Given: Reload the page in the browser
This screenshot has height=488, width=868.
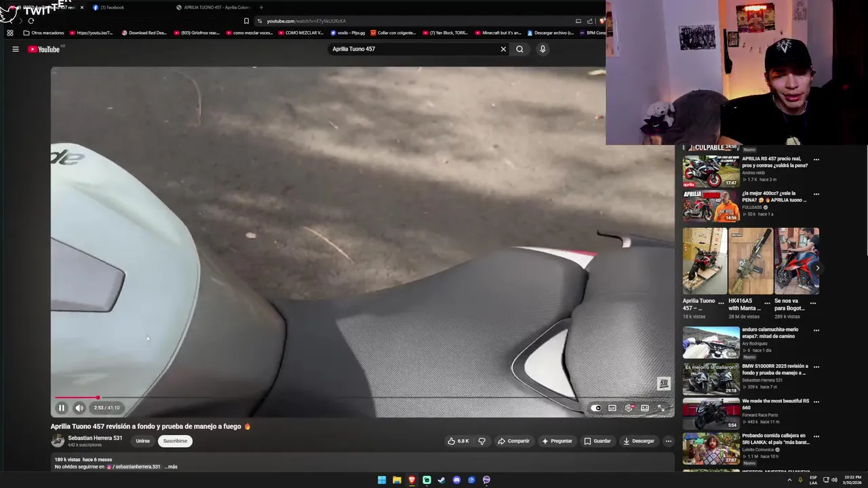Looking at the screenshot, I should pyautogui.click(x=31, y=21).
